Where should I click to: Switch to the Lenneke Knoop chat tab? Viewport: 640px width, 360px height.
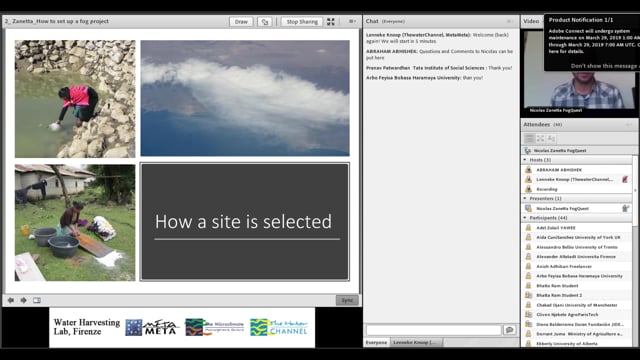click(x=416, y=342)
